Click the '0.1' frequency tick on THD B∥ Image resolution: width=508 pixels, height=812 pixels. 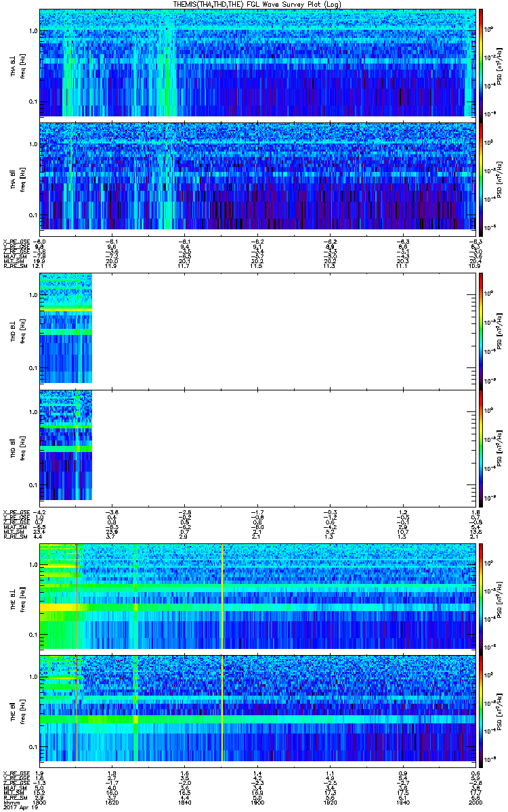pyautogui.click(x=33, y=485)
